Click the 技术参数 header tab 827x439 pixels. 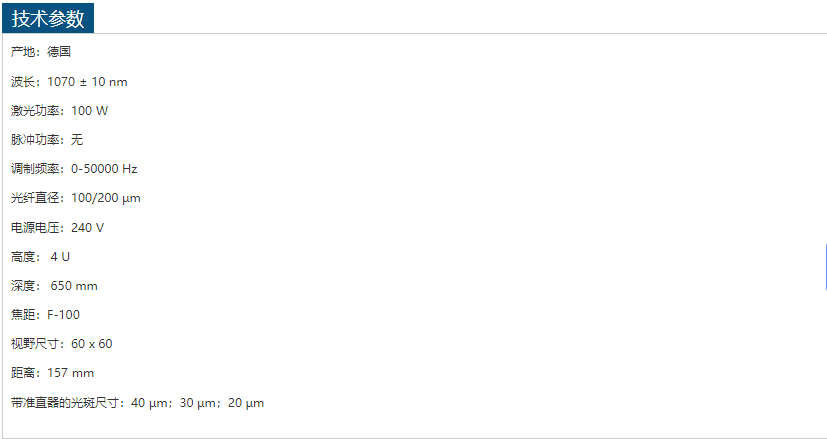click(x=49, y=18)
